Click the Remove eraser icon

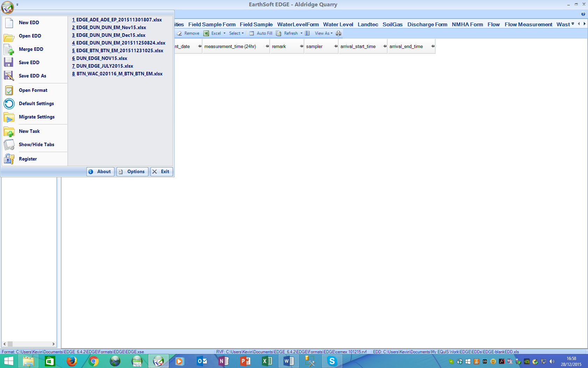[179, 33]
